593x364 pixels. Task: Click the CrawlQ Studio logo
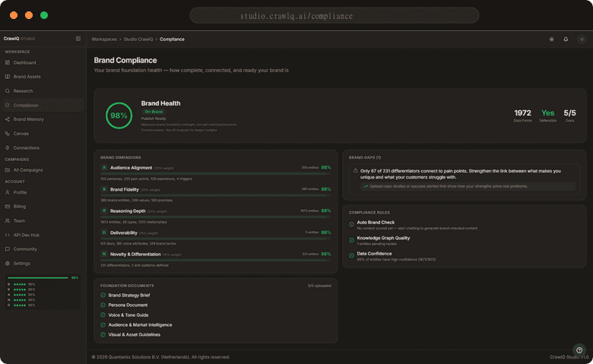pyautogui.click(x=19, y=39)
